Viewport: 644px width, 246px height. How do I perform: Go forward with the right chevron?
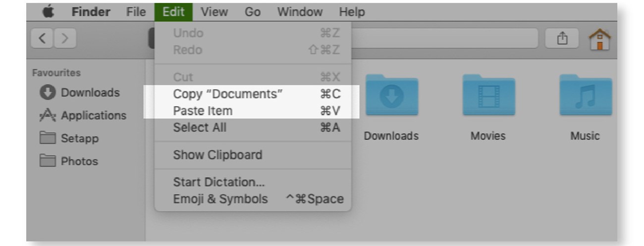[x=65, y=38]
